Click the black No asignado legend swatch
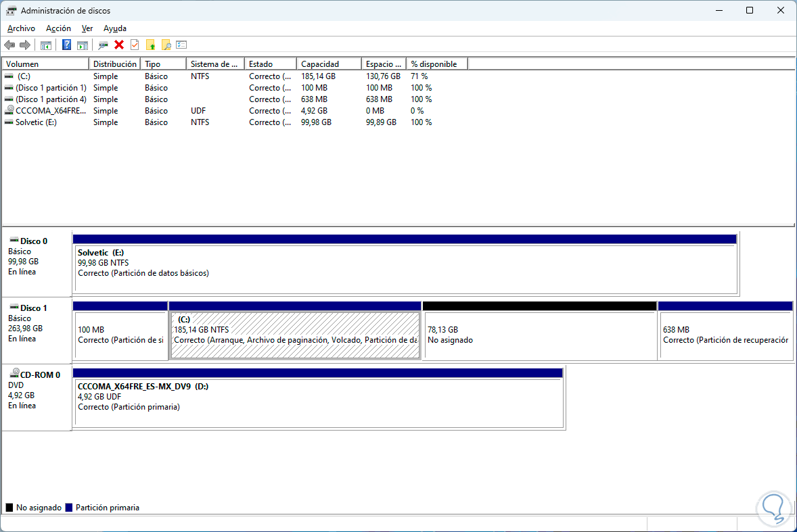797x532 pixels. (x=9, y=508)
